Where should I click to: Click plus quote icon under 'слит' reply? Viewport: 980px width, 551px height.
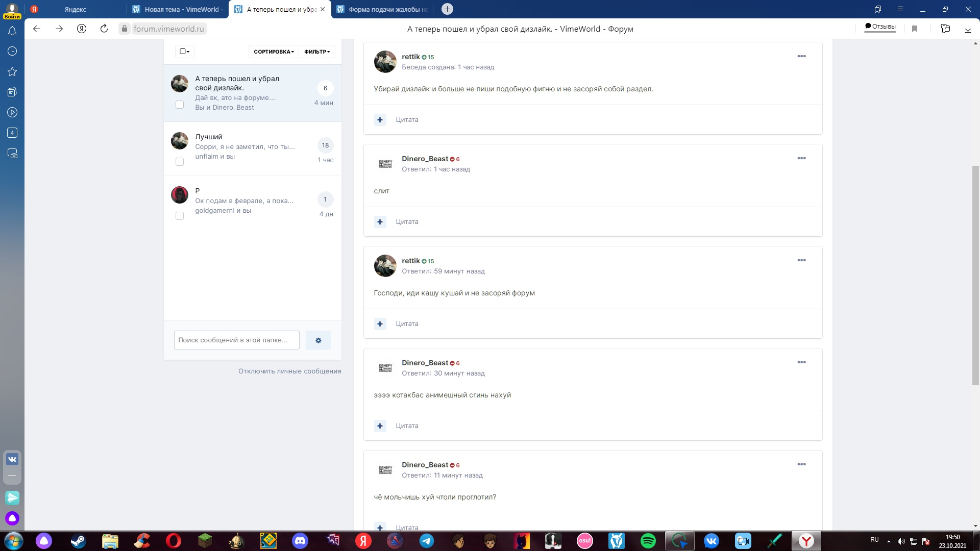point(380,222)
